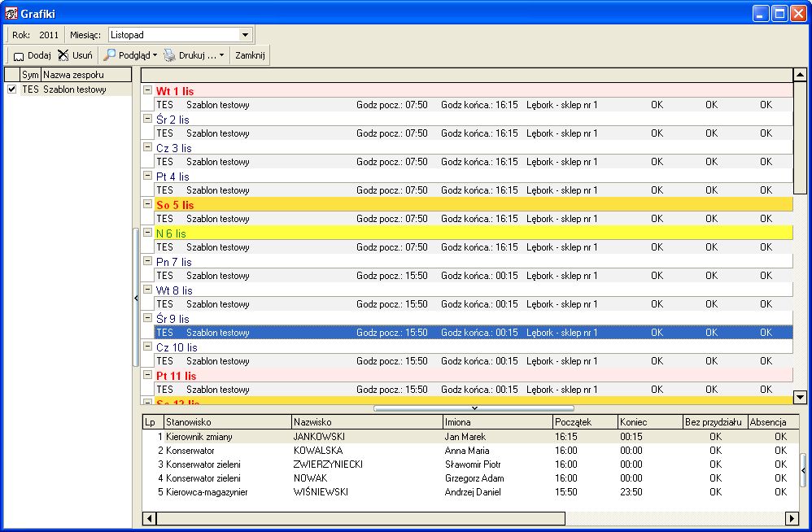Screen dimensions: 812x532
Task: Open Podgląd magnifier preview
Action: tap(109, 55)
